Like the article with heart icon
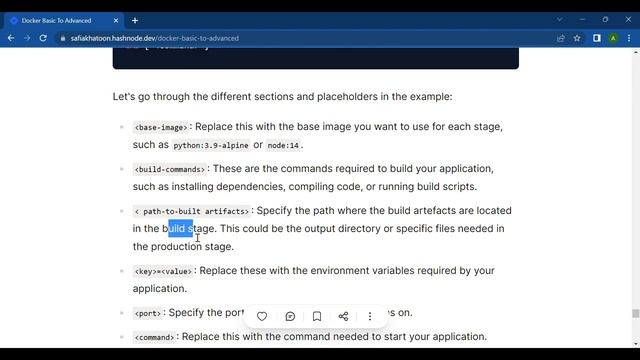640x360 pixels. (x=262, y=316)
